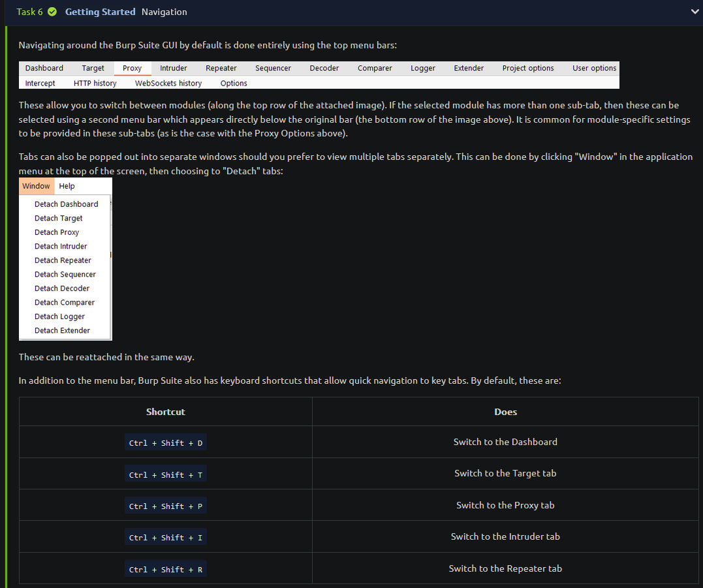Click the 'Navigation' task subtitle

point(164,12)
